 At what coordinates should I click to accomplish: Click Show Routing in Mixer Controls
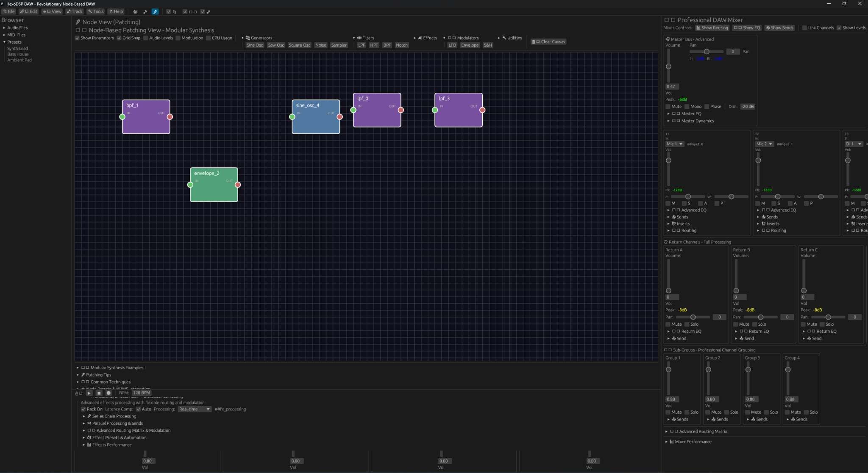coord(712,28)
